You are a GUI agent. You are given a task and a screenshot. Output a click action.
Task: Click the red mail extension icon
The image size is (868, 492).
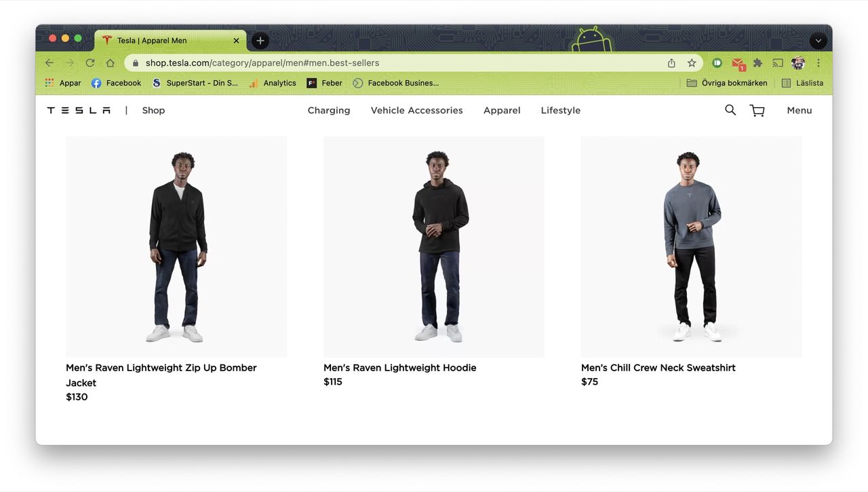pyautogui.click(x=738, y=63)
